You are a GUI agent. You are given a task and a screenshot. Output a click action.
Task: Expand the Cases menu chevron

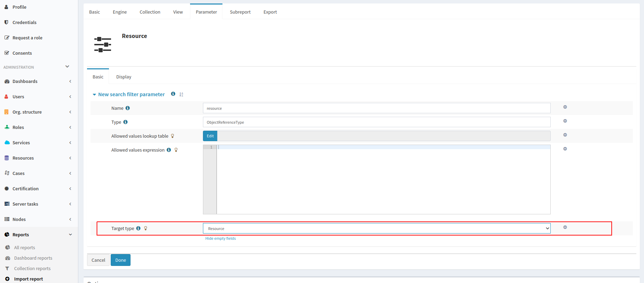tap(70, 173)
